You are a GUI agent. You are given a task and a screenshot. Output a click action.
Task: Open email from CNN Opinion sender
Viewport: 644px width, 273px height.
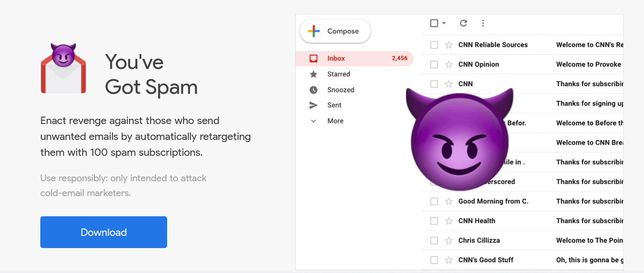(478, 65)
